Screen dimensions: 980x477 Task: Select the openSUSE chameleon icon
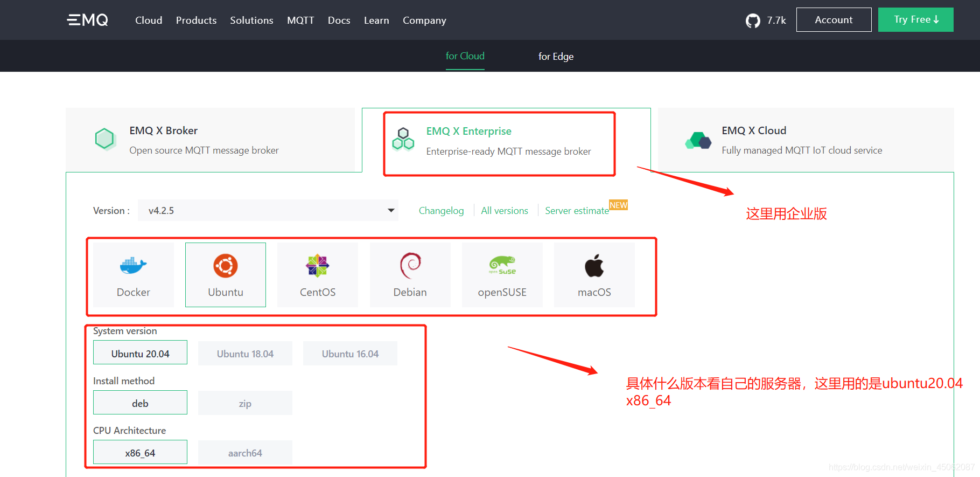point(502,265)
